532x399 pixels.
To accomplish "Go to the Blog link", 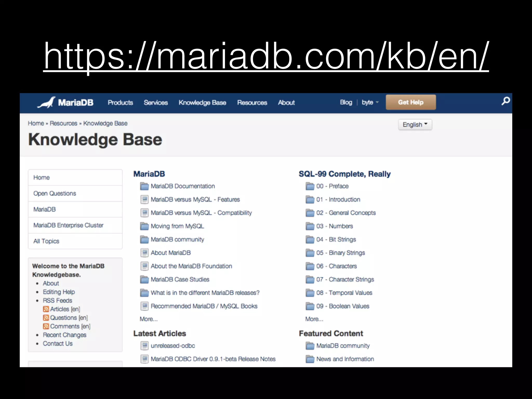I will (x=346, y=102).
